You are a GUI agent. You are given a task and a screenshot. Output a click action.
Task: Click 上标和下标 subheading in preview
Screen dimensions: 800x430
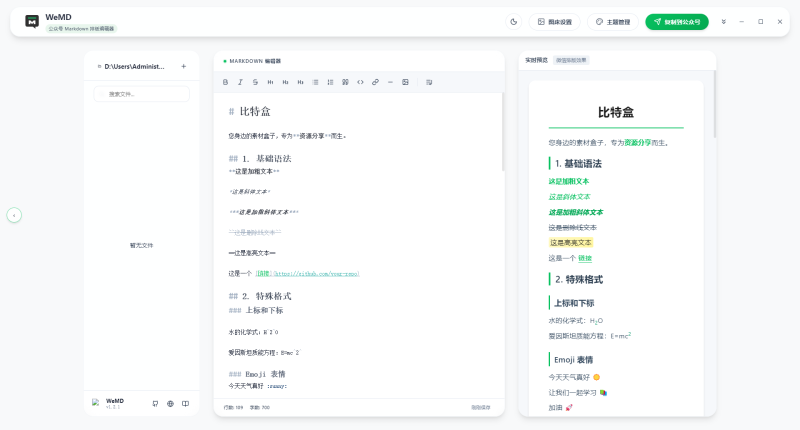tap(574, 303)
